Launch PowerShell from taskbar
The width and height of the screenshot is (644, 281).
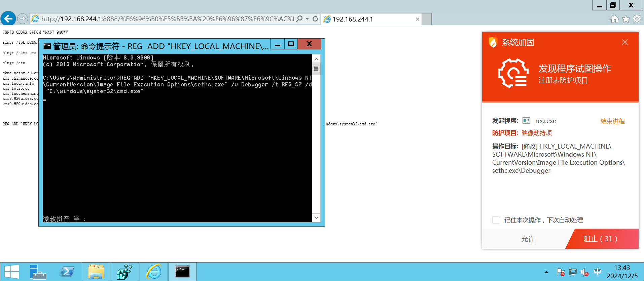67,272
